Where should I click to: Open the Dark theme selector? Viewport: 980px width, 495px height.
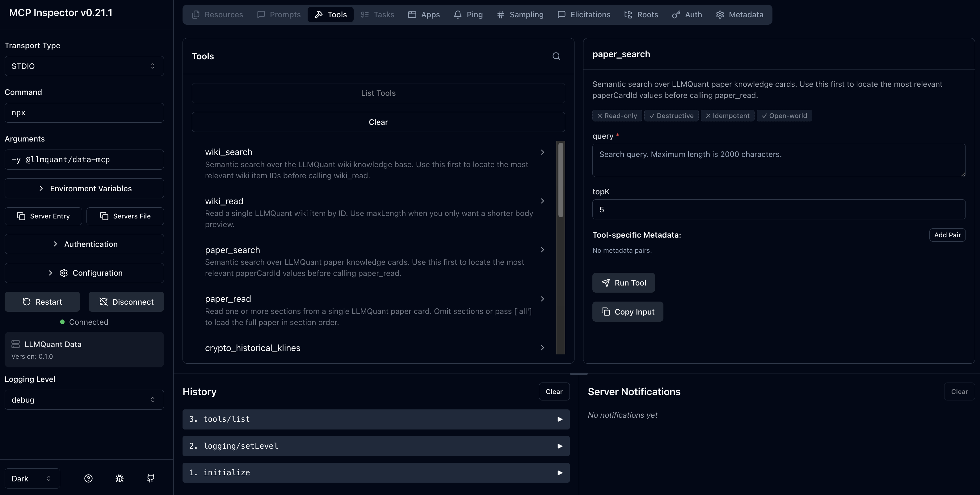pyautogui.click(x=32, y=478)
